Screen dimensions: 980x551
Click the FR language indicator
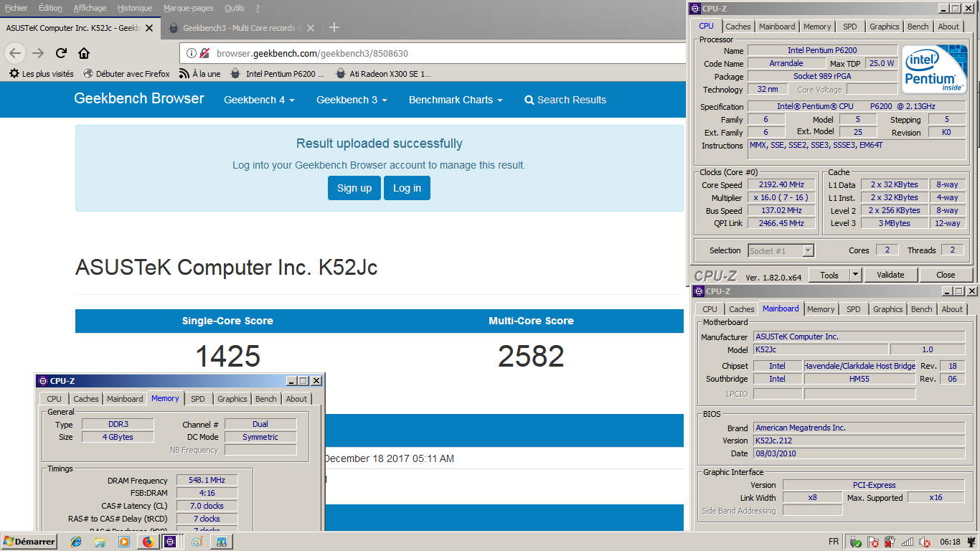click(834, 542)
